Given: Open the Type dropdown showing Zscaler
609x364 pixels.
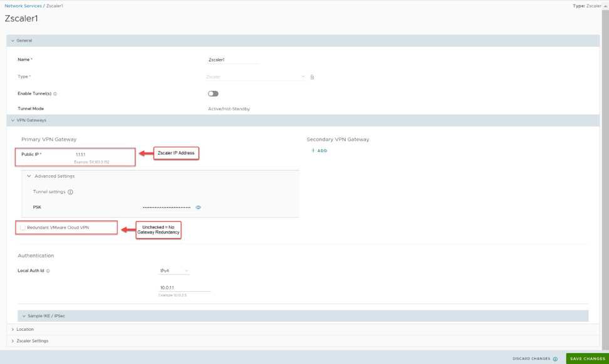Looking at the screenshot, I should coord(256,77).
